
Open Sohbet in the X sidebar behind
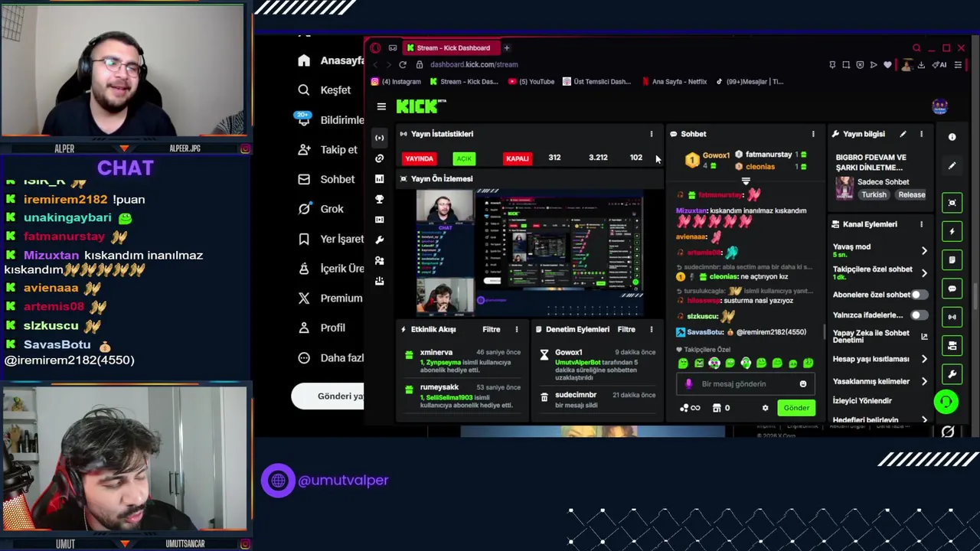tap(327, 179)
